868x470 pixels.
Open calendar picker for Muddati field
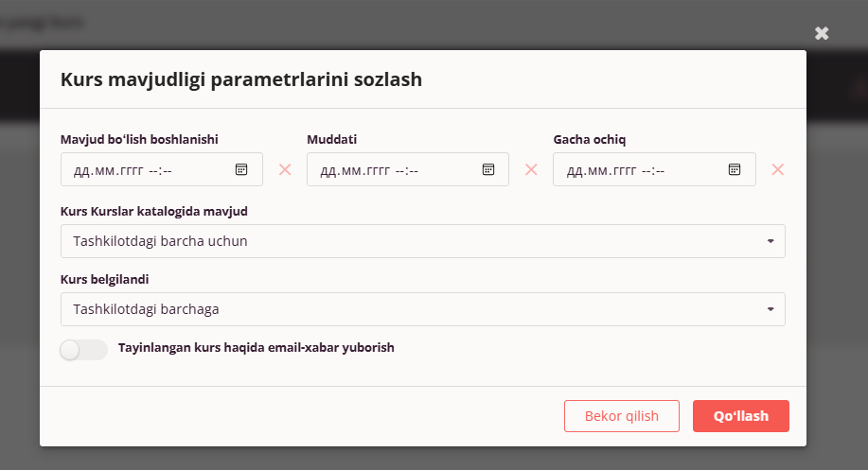pos(488,169)
